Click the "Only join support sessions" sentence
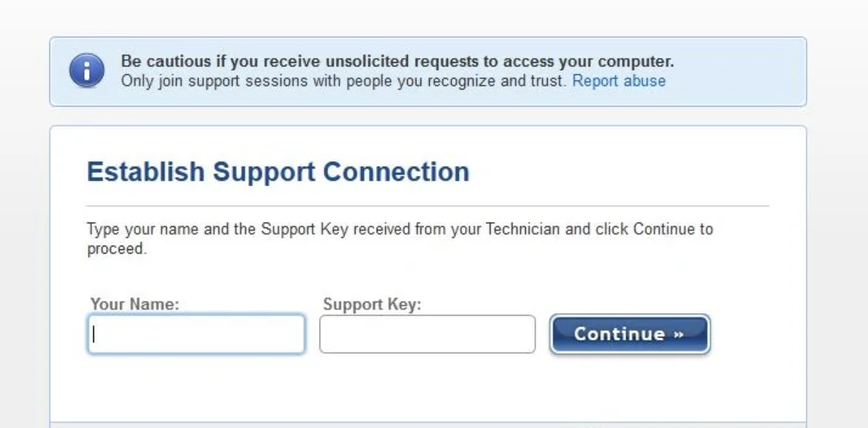Image resolution: width=868 pixels, height=428 pixels. click(344, 81)
